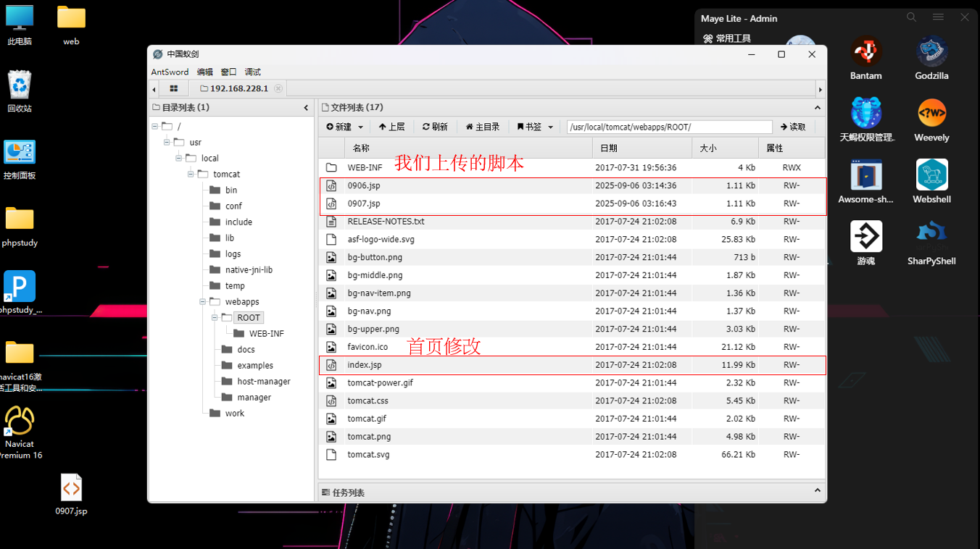Click the WEB-INF folder icon in file list
The image size is (980, 549).
point(331,167)
